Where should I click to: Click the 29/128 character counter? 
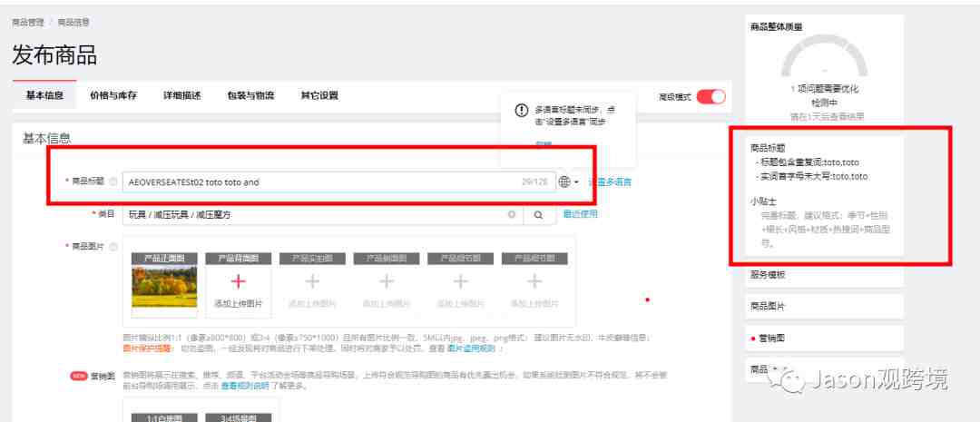(x=535, y=182)
